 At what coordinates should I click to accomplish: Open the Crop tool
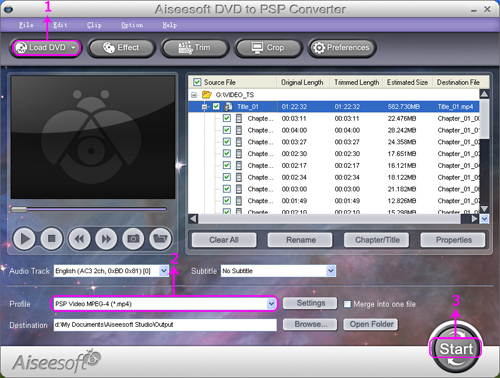pyautogui.click(x=268, y=48)
